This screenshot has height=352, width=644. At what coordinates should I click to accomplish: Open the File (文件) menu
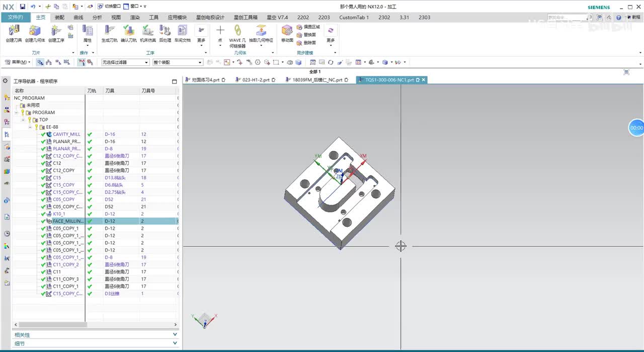[x=15, y=17]
